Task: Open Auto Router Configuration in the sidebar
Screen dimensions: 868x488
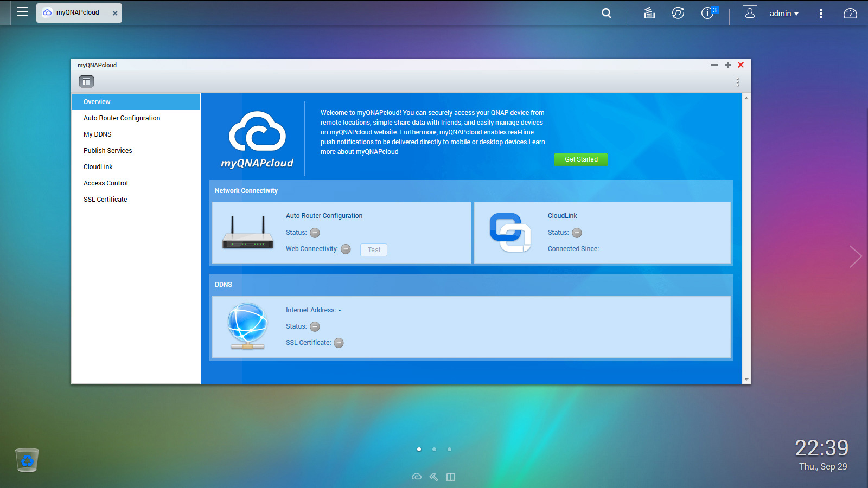Action: pos(136,118)
